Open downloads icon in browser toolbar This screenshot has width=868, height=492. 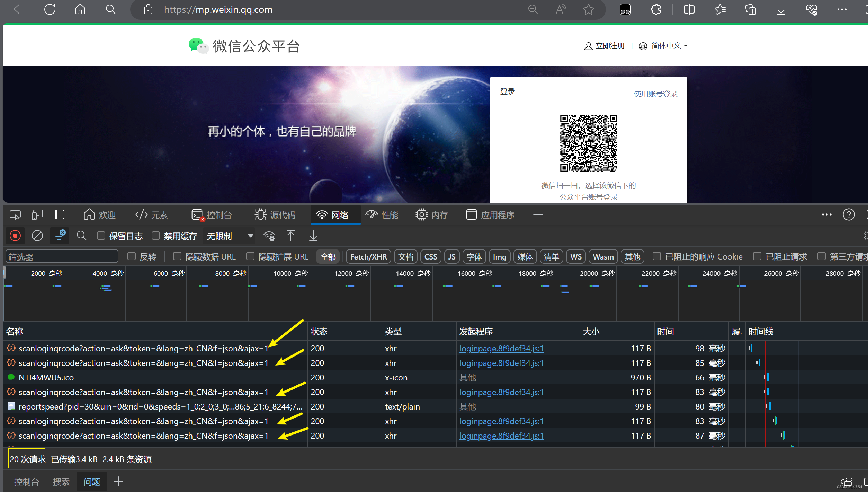pyautogui.click(x=781, y=9)
